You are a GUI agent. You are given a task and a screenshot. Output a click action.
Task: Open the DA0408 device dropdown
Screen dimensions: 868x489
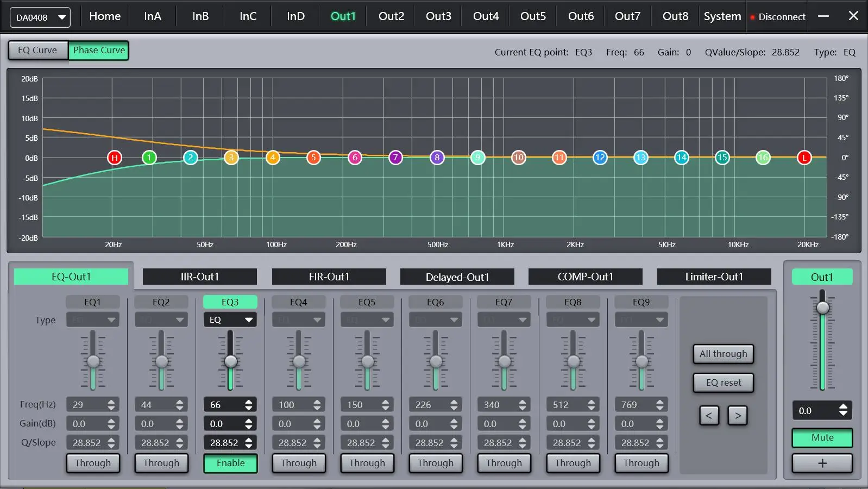40,17
